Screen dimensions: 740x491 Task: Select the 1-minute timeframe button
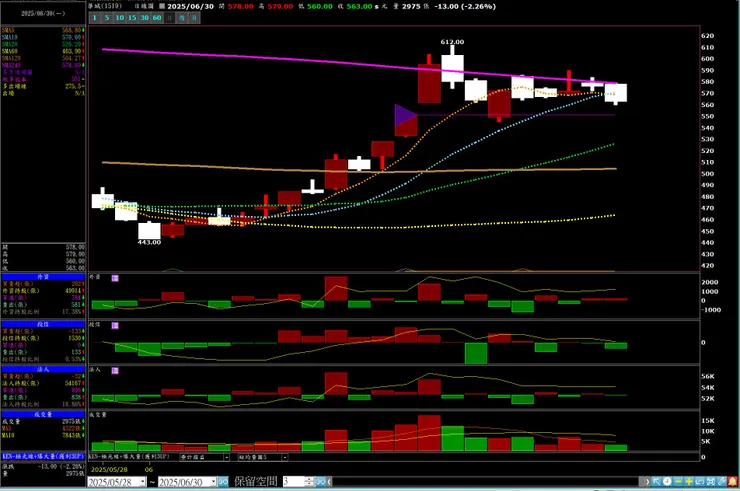pyautogui.click(x=94, y=18)
